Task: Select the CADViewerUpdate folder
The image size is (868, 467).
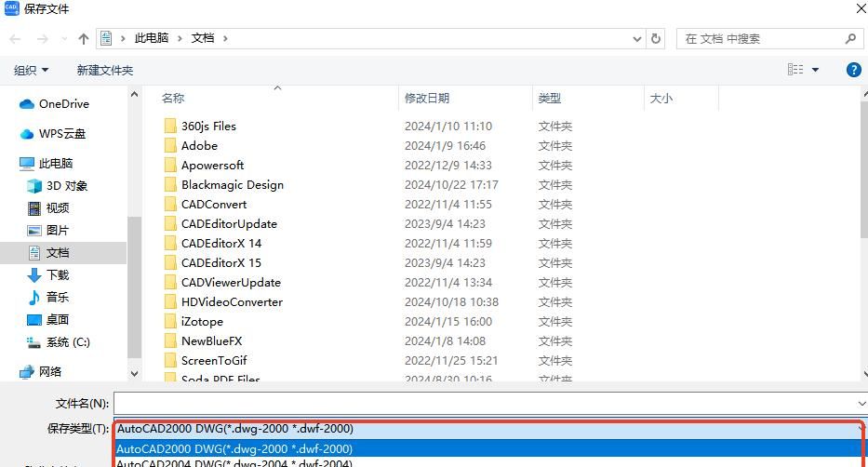Action: (232, 283)
